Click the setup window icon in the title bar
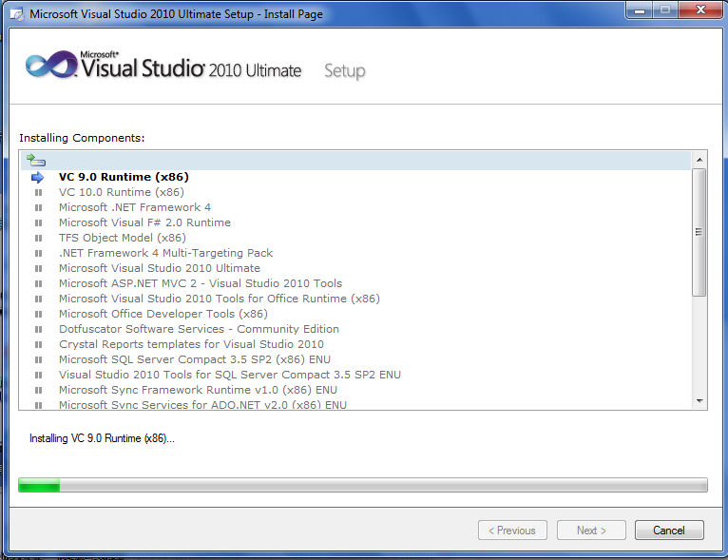Image resolution: width=728 pixels, height=560 pixels. tap(17, 14)
